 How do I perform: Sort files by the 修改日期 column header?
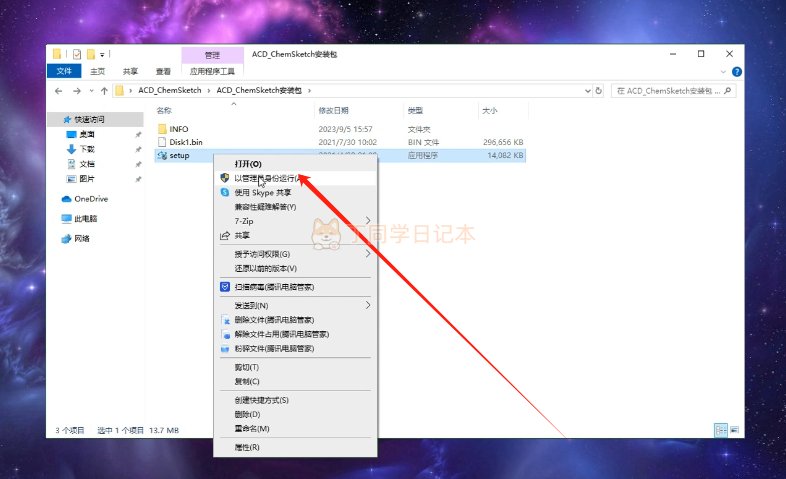pyautogui.click(x=333, y=110)
